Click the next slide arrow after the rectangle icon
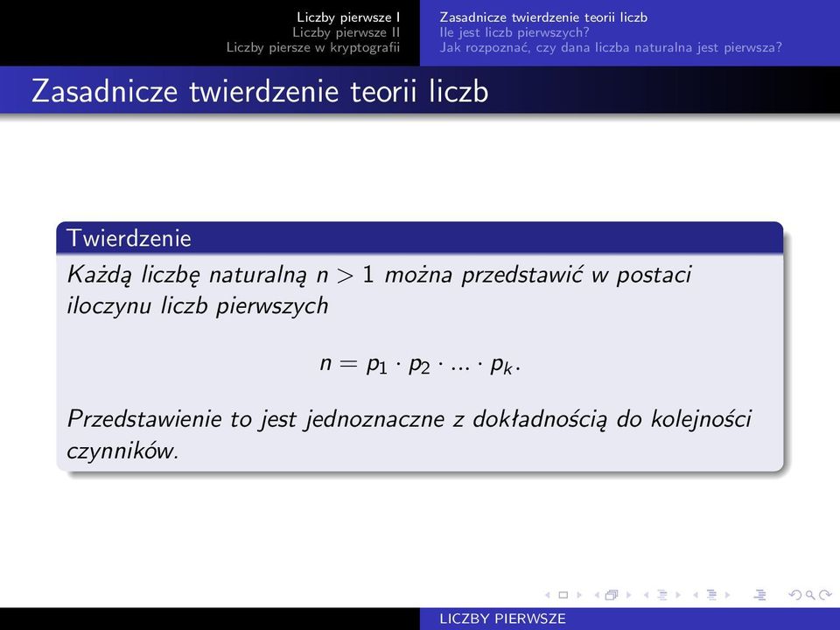The image size is (840, 630). (579, 595)
